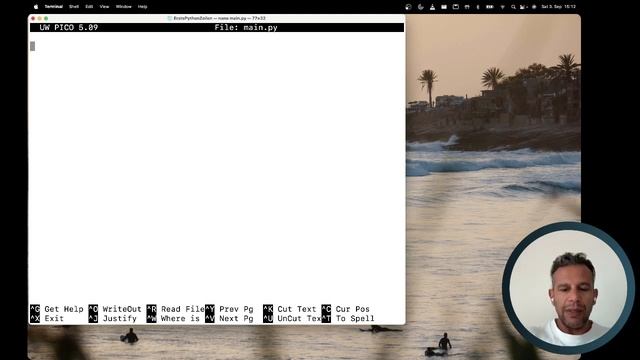
Task: Click the '^K Cut Text' shortcut
Action: pos(290,309)
